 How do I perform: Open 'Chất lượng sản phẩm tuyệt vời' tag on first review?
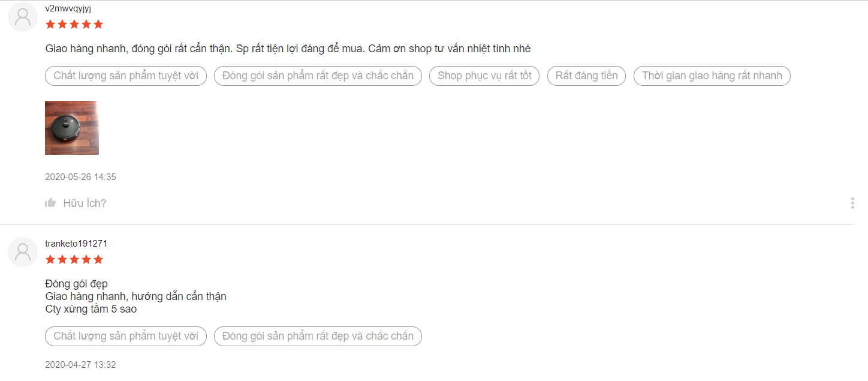coord(125,76)
